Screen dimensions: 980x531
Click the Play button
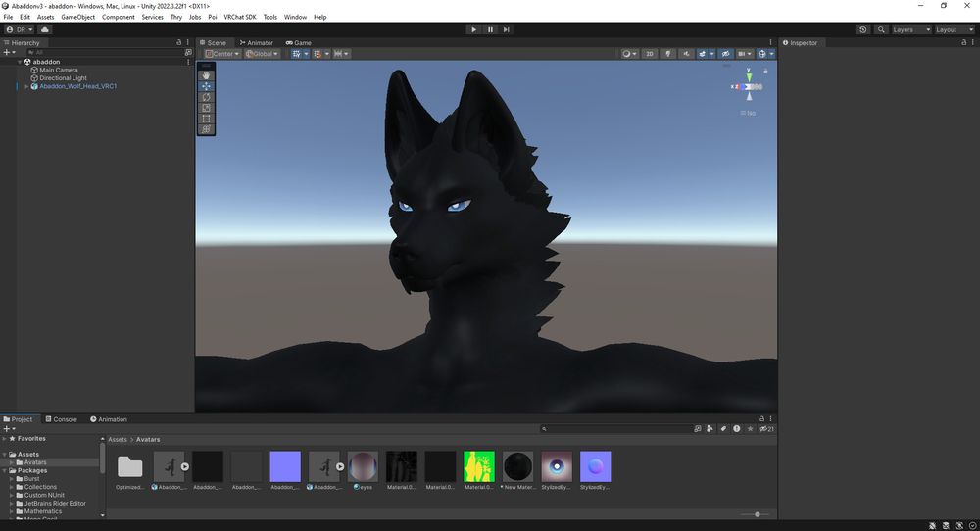click(x=473, y=29)
